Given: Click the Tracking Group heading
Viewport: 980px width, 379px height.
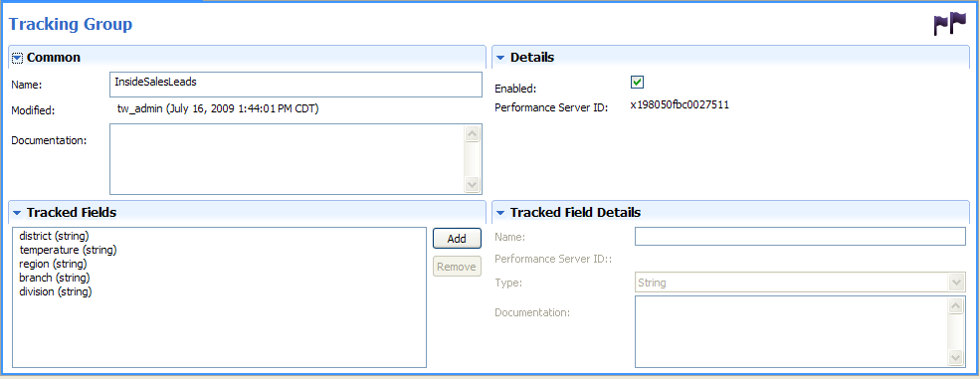Looking at the screenshot, I should tap(70, 24).
